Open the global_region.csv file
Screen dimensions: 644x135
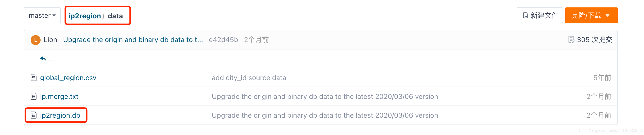pyautogui.click(x=68, y=78)
